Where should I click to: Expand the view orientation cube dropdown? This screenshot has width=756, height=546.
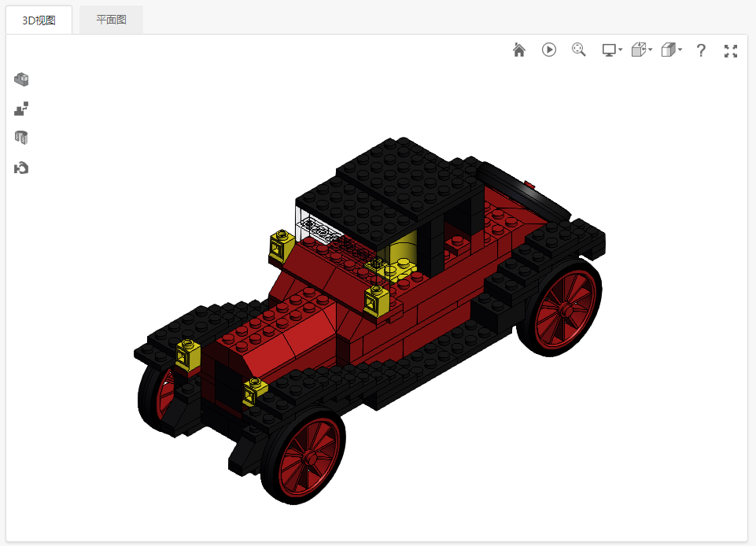click(642, 50)
